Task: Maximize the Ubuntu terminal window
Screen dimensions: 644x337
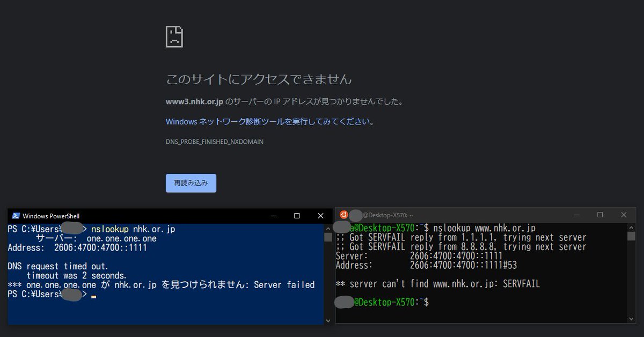Action: coord(600,215)
